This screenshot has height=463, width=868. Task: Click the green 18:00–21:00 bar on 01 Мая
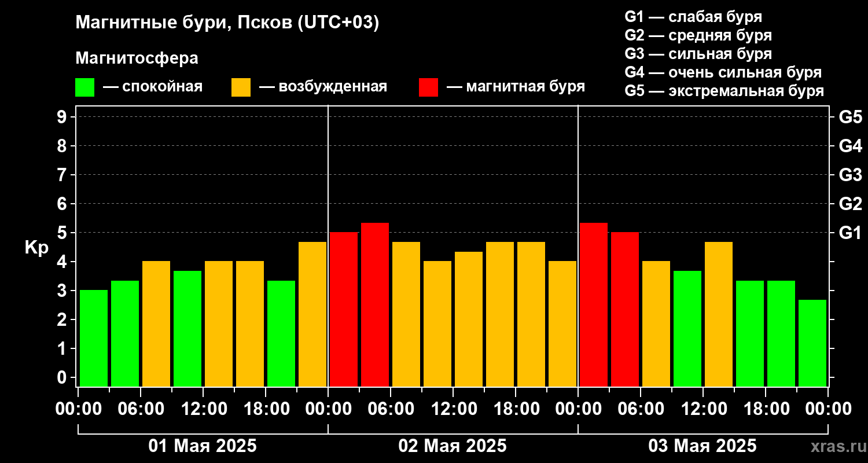point(281,333)
